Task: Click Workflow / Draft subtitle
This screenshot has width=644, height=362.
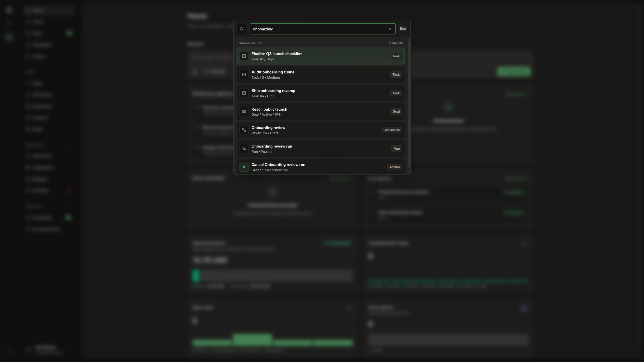Action: (265, 133)
